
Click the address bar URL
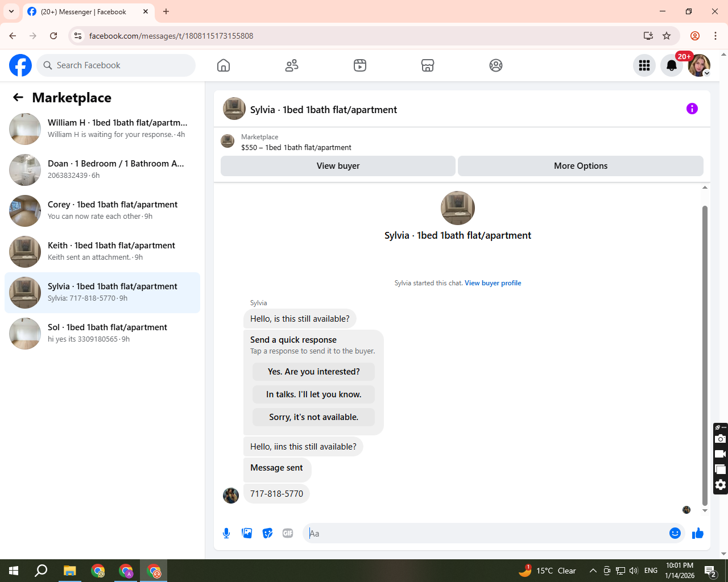pyautogui.click(x=171, y=36)
